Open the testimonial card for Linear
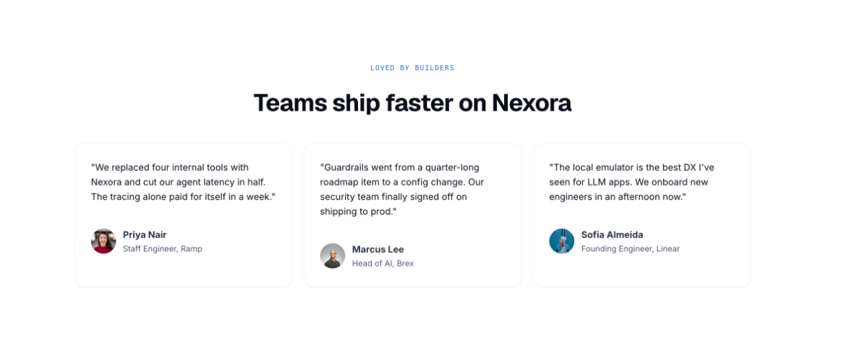Viewport: 868px width, 359px height. point(642,215)
